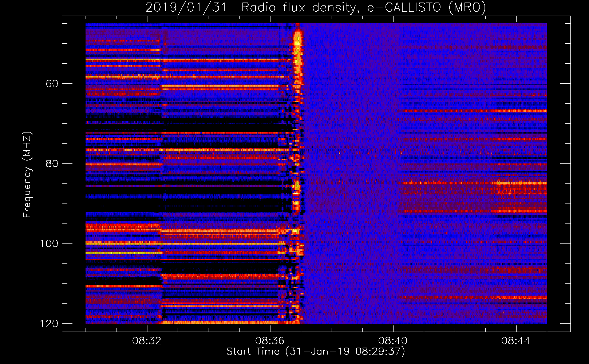Click the 08:36 time tick label

[x=270, y=341]
